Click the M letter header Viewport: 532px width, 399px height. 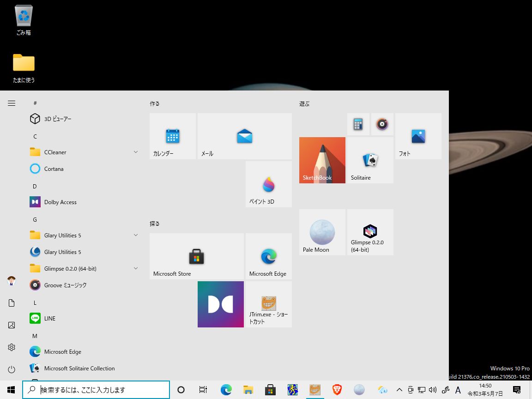tap(35, 336)
